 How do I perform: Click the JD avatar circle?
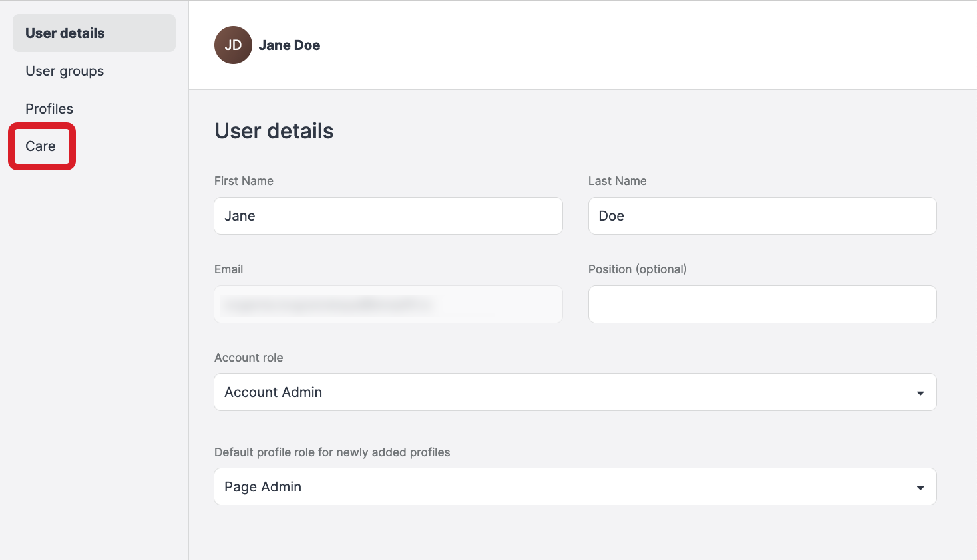(233, 45)
